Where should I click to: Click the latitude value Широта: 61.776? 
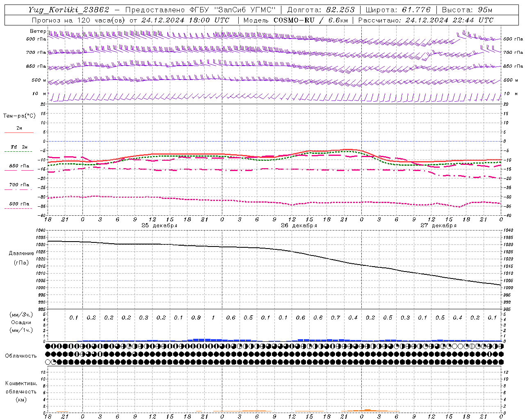coord(398,10)
